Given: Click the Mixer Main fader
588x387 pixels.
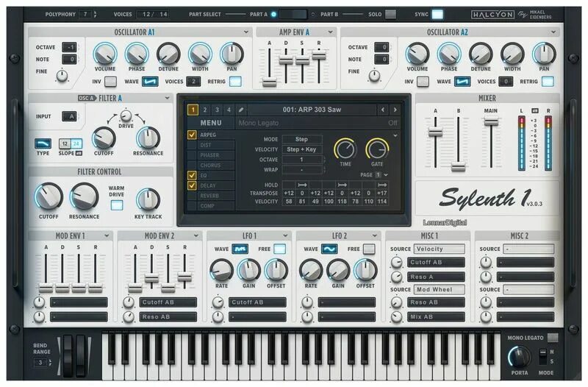Looking at the screenshot, I should [491, 121].
